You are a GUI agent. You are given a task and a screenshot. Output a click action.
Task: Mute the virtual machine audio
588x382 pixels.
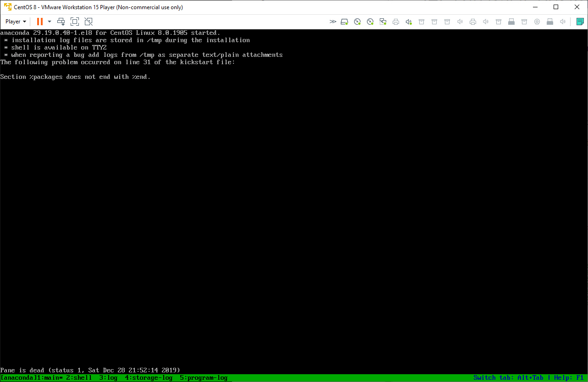point(563,21)
